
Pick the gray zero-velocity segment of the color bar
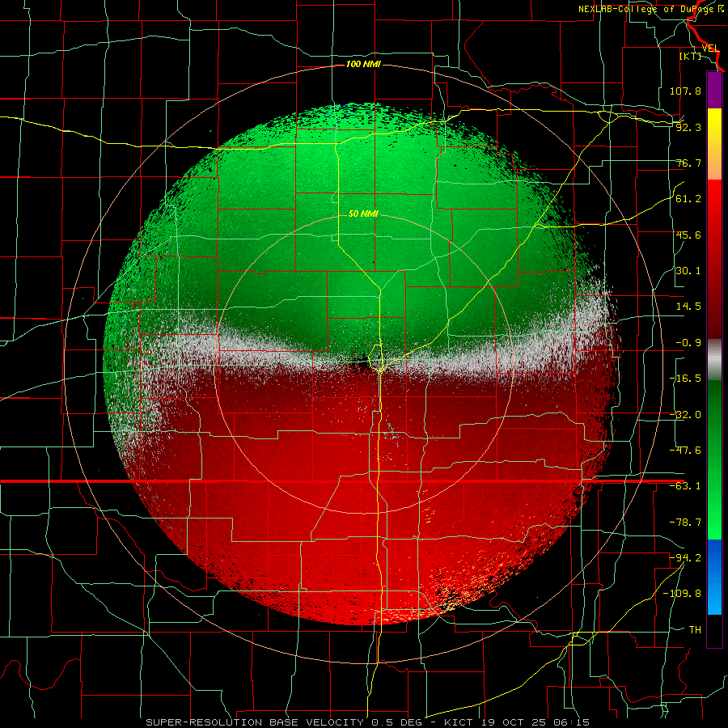click(714, 360)
